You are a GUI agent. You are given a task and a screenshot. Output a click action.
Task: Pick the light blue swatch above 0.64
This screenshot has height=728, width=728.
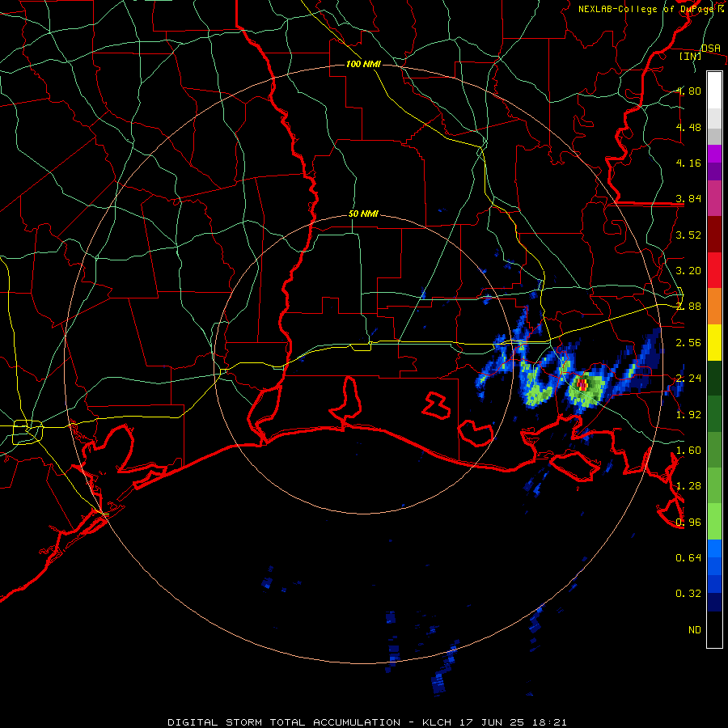714,548
